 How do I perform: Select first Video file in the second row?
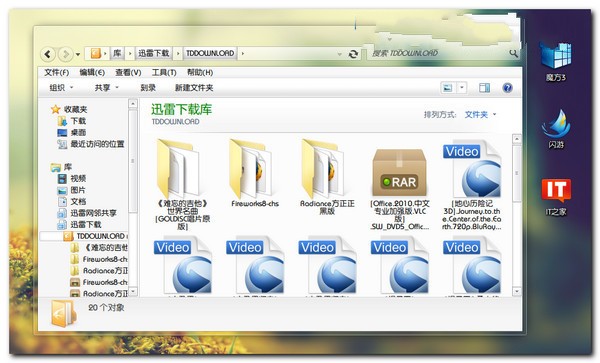[183, 265]
